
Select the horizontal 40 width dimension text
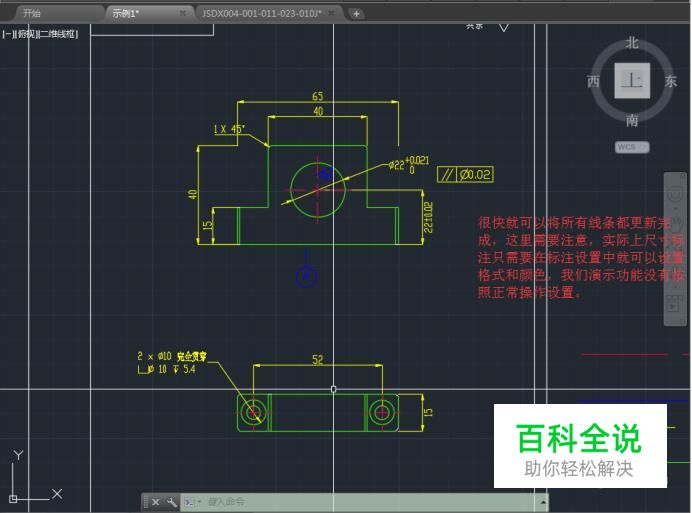(318, 111)
